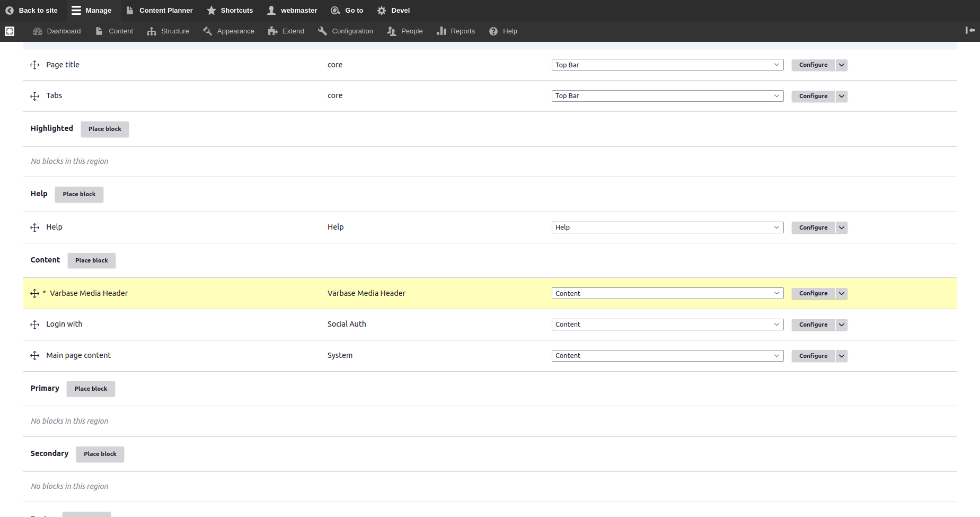Viewport: 980px width, 517px height.
Task: Open region dropdown for Varbase Media Header
Action: (x=667, y=293)
